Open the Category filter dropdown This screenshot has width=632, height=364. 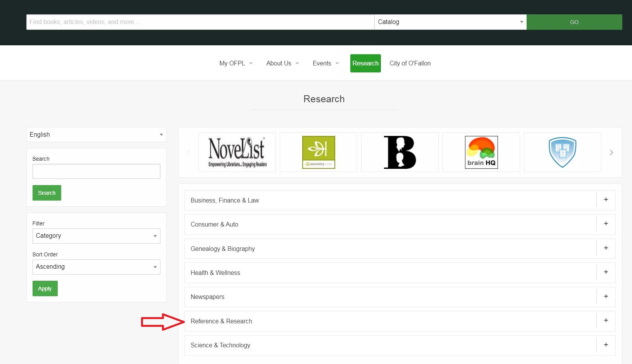tap(96, 236)
